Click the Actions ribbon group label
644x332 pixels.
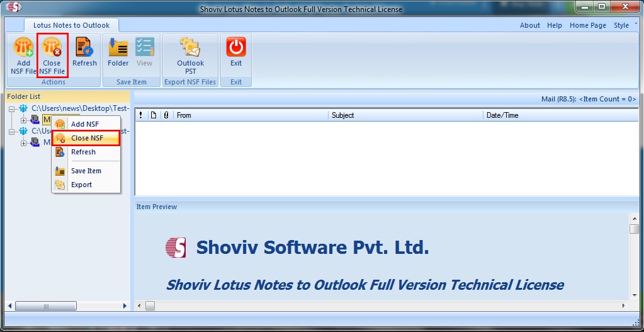[x=54, y=82]
